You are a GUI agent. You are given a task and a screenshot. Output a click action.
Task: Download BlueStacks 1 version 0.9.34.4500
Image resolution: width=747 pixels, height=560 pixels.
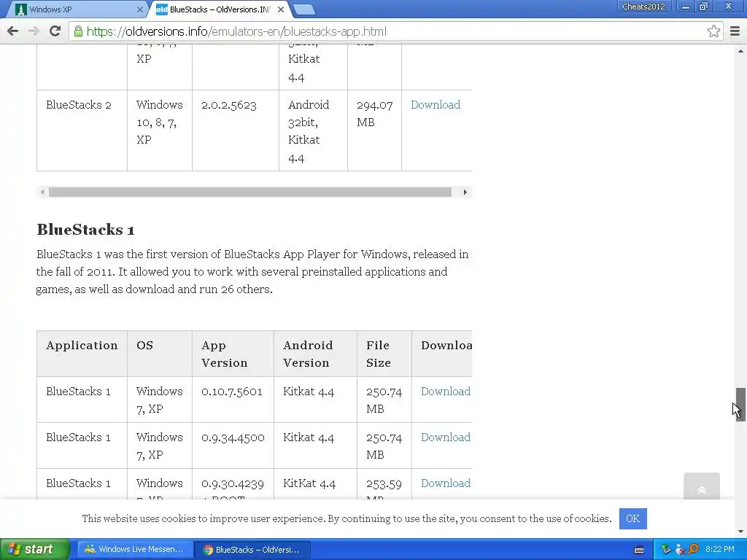pyautogui.click(x=446, y=437)
